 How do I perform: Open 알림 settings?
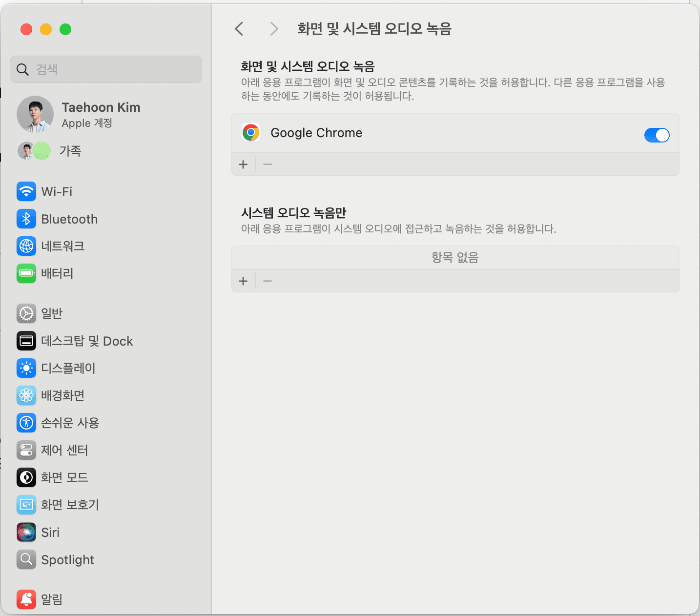click(51, 599)
